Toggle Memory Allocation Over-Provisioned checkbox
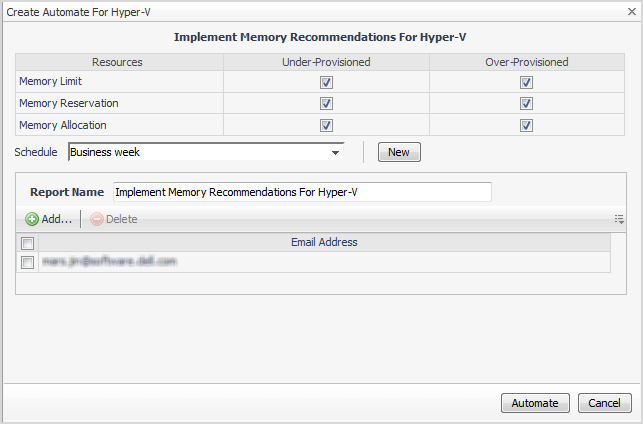Screen dimensions: 643x424 coord(526,125)
